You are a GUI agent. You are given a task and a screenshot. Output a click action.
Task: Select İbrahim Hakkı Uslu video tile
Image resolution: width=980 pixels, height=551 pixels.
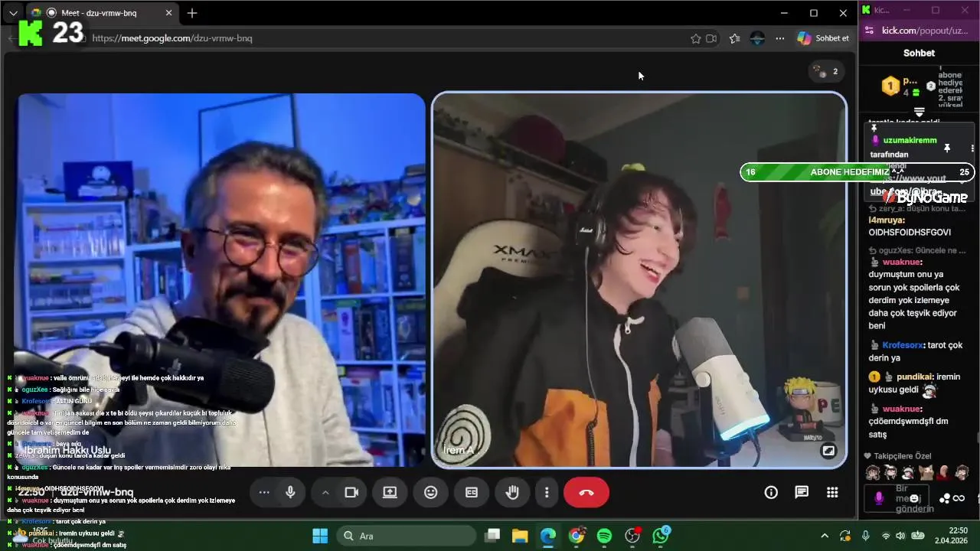coord(220,280)
